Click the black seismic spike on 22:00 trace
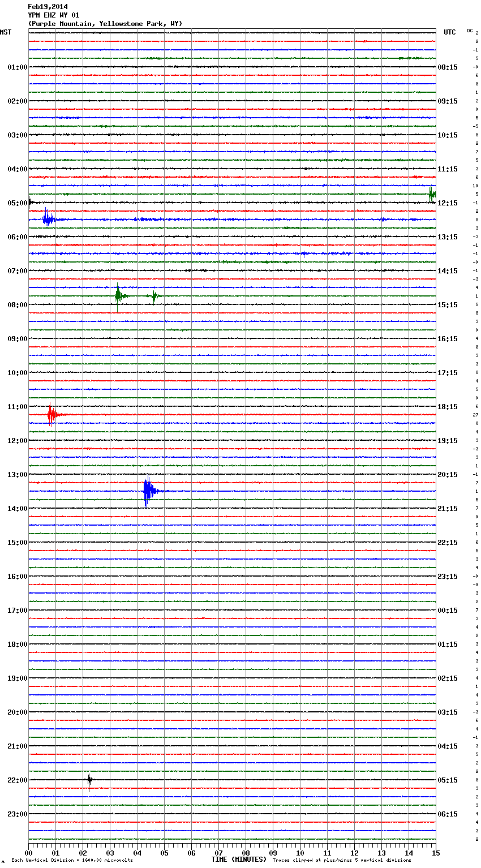 [89, 780]
